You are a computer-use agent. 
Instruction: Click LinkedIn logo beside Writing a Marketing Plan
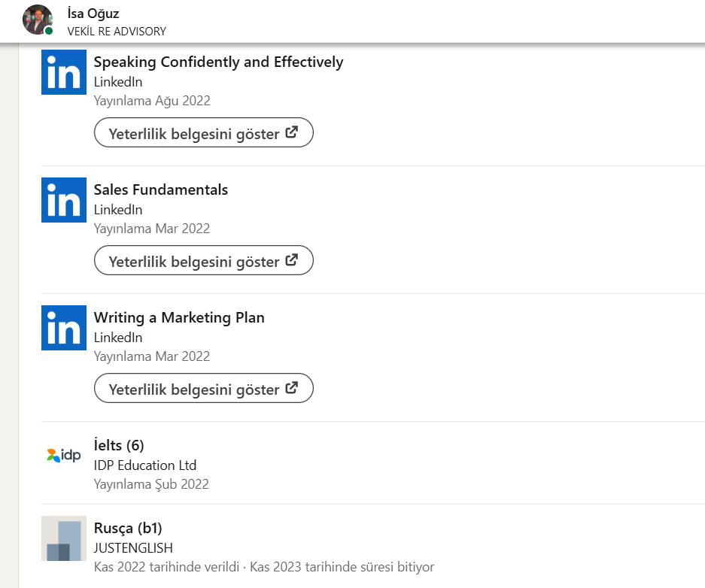tap(64, 328)
